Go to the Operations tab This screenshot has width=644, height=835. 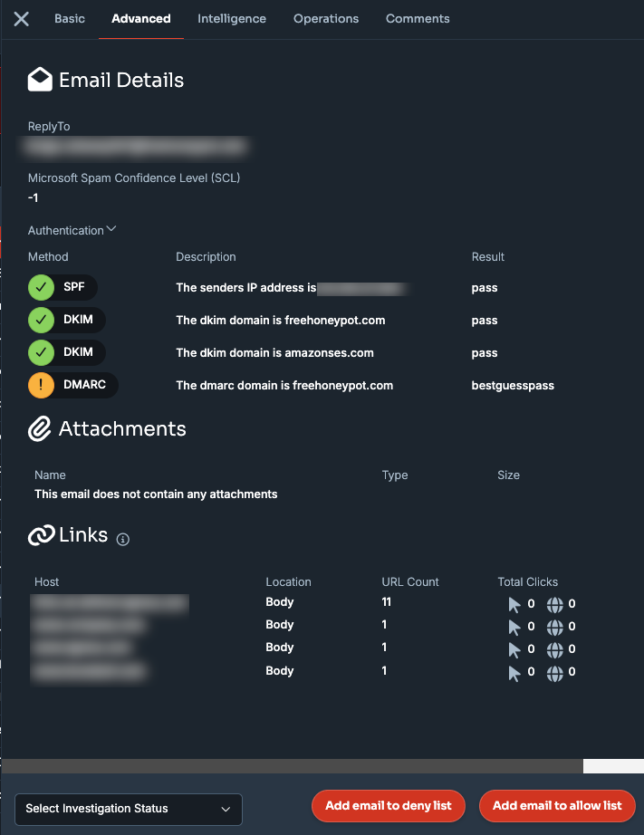326,19
